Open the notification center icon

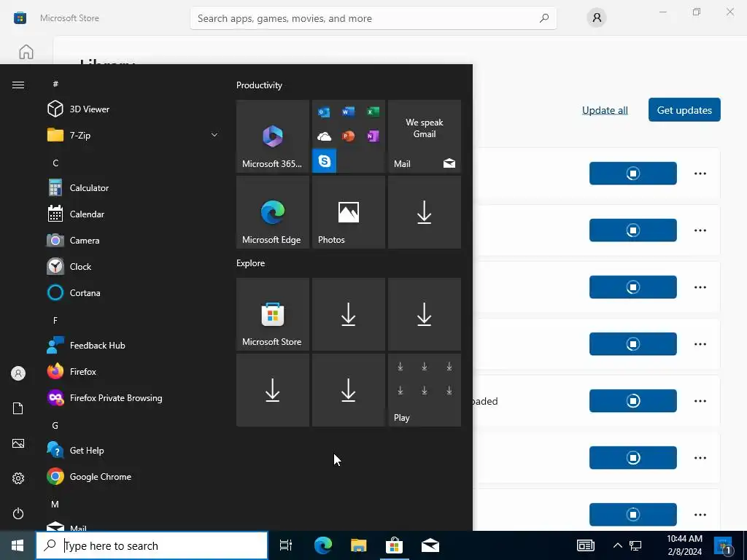pyautogui.click(x=724, y=545)
